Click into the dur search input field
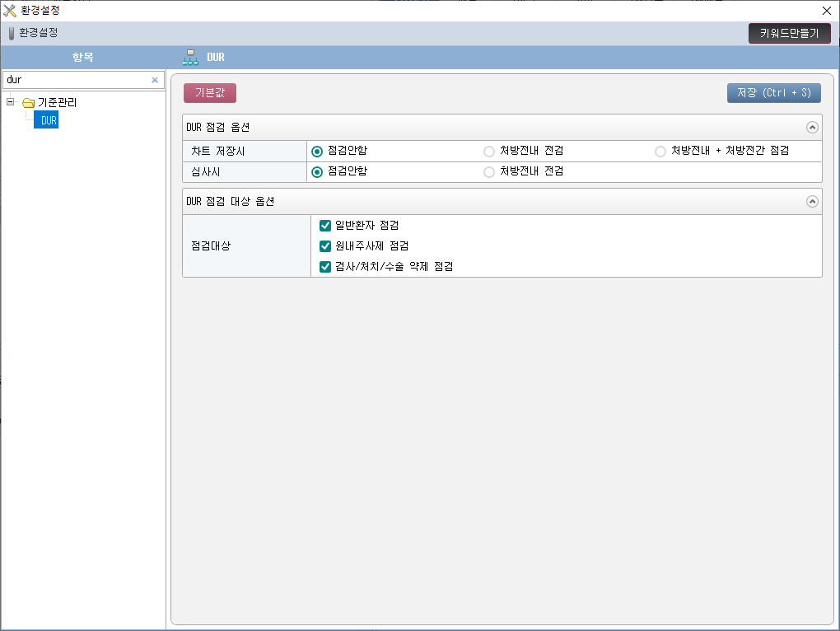This screenshot has height=631, width=840. (74, 80)
